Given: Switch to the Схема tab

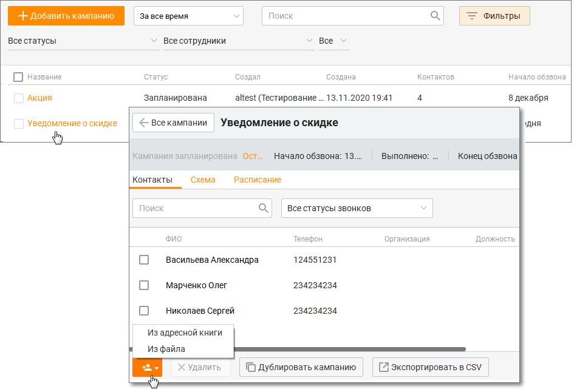Looking at the screenshot, I should click(203, 180).
